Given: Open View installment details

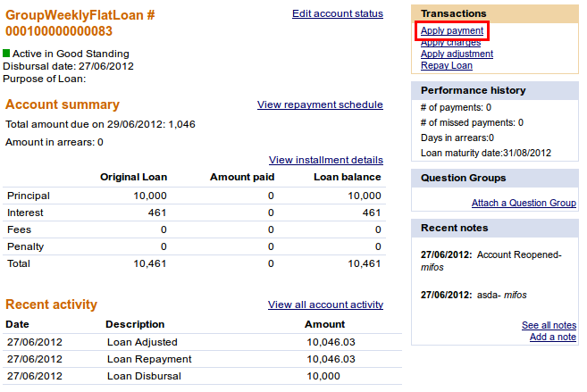Looking at the screenshot, I should (x=325, y=160).
